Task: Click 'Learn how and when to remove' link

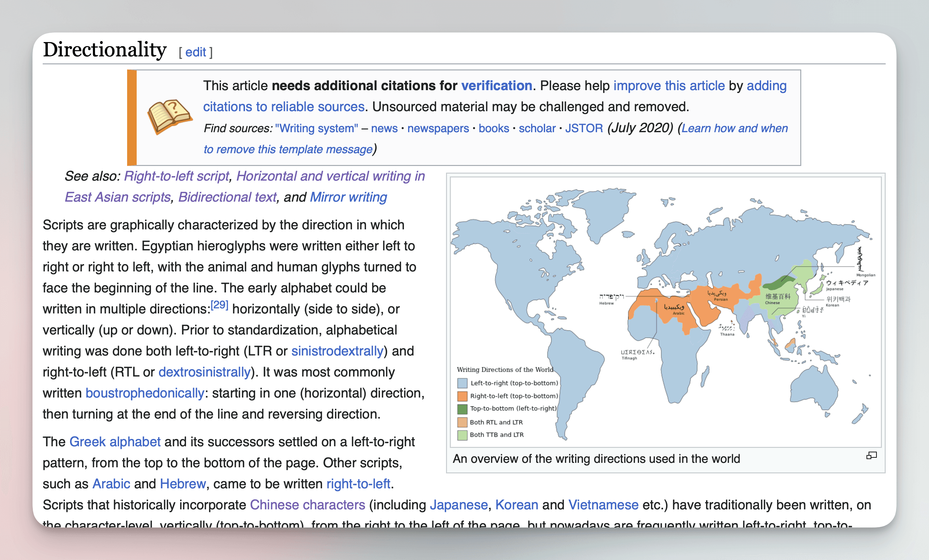Action: (x=734, y=128)
